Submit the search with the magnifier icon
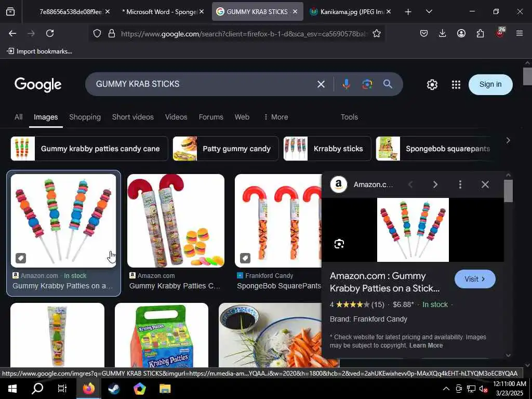The image size is (532, 399). pyautogui.click(x=388, y=84)
